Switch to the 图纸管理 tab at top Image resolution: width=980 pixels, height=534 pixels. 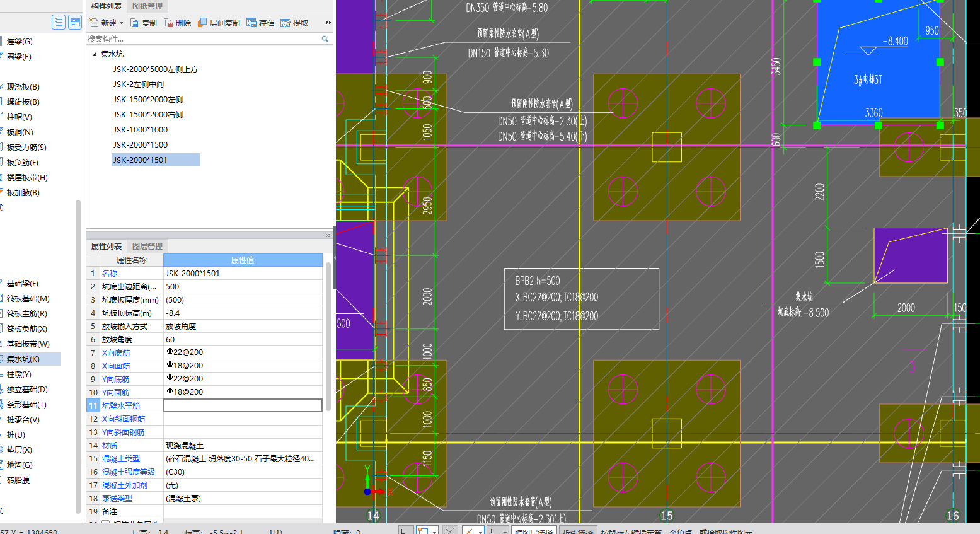coord(147,6)
